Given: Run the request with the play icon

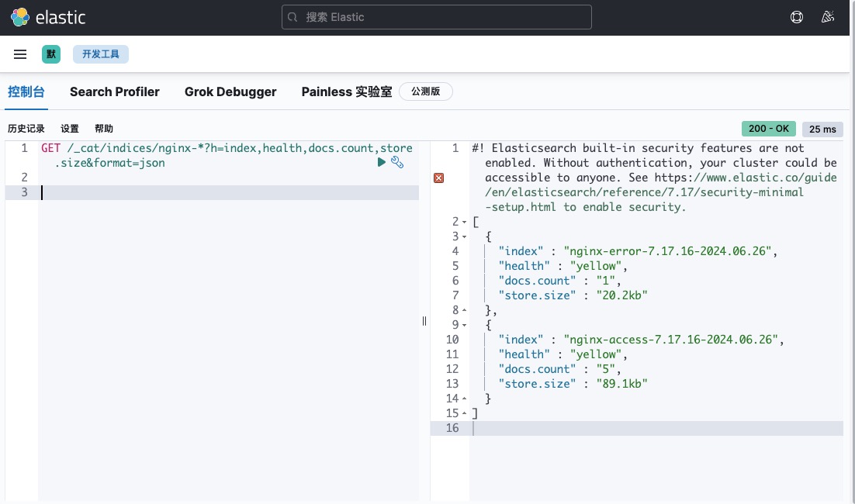Looking at the screenshot, I should coord(381,162).
